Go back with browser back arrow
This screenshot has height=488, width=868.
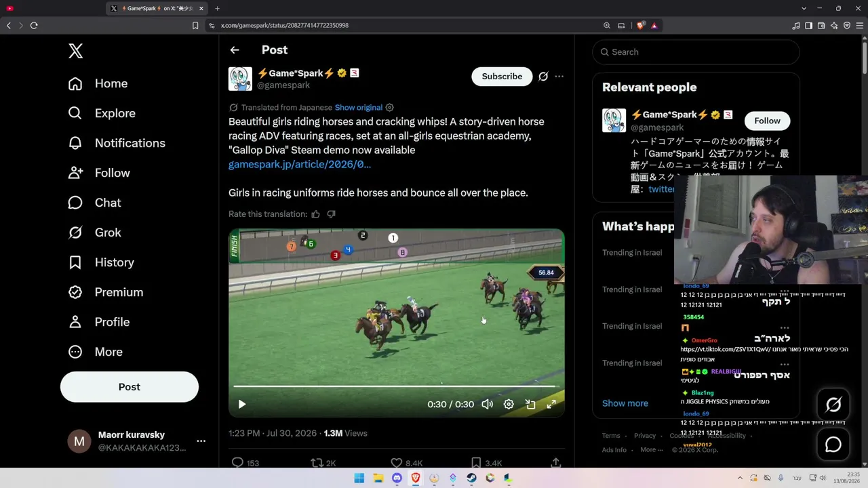(x=9, y=25)
